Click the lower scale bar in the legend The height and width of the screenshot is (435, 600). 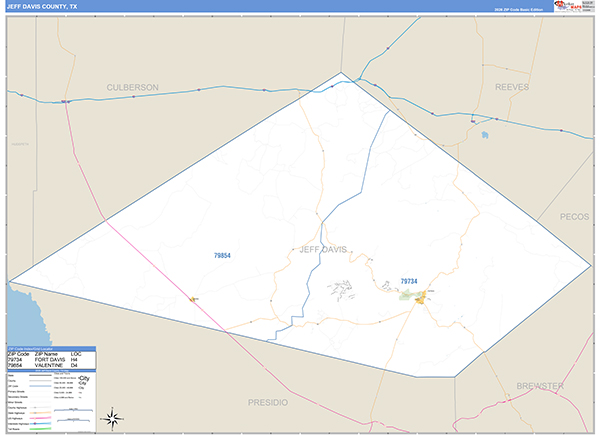[x=73, y=420]
